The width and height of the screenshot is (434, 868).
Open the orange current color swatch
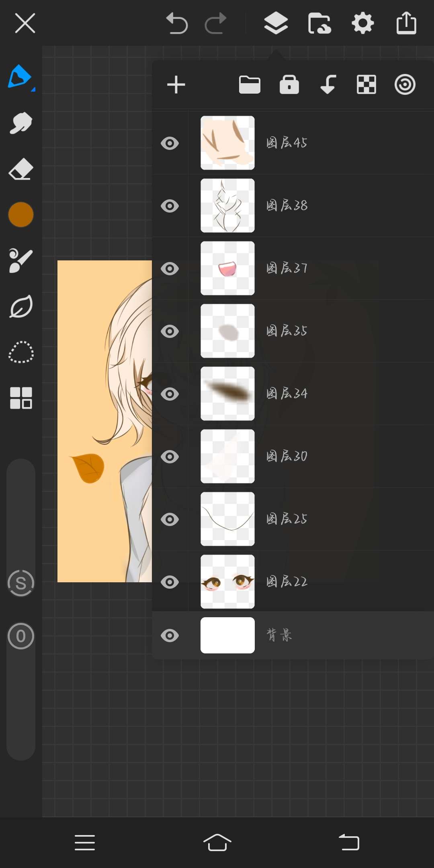point(21,215)
